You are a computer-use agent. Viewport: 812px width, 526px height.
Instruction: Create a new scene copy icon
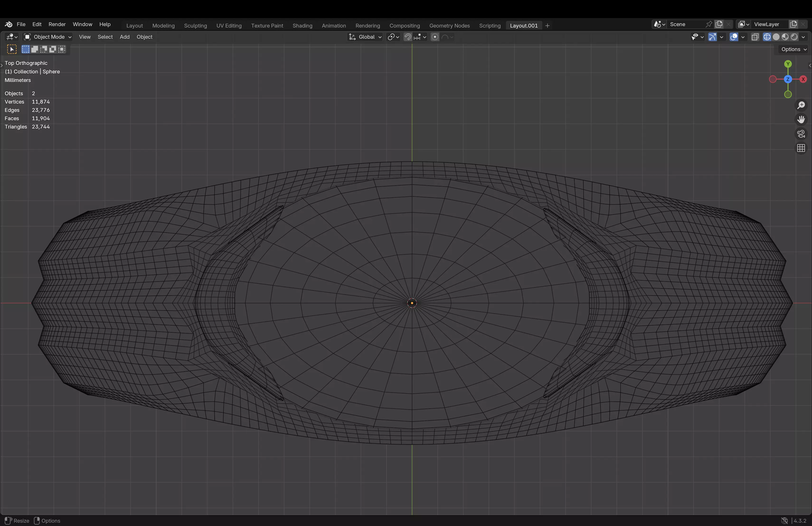pyautogui.click(x=719, y=24)
